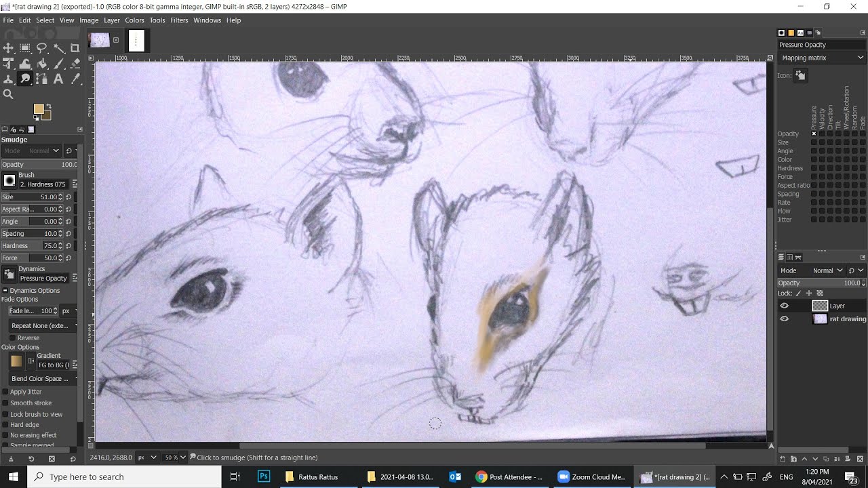Select the Text tool
The height and width of the screenshot is (488, 868).
point(58,79)
